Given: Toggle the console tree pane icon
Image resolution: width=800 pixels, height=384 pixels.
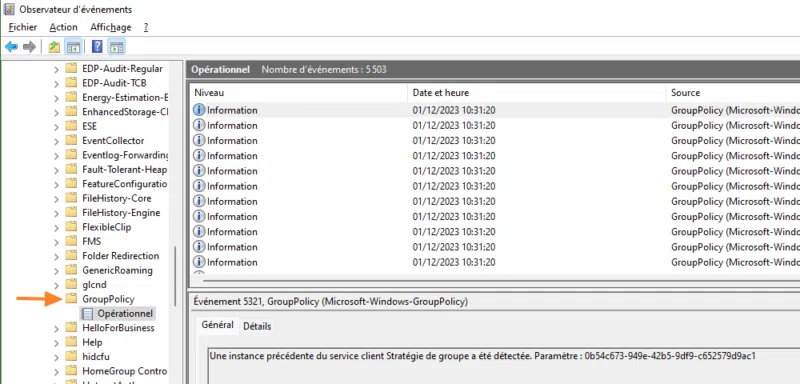Looking at the screenshot, I should (73, 47).
